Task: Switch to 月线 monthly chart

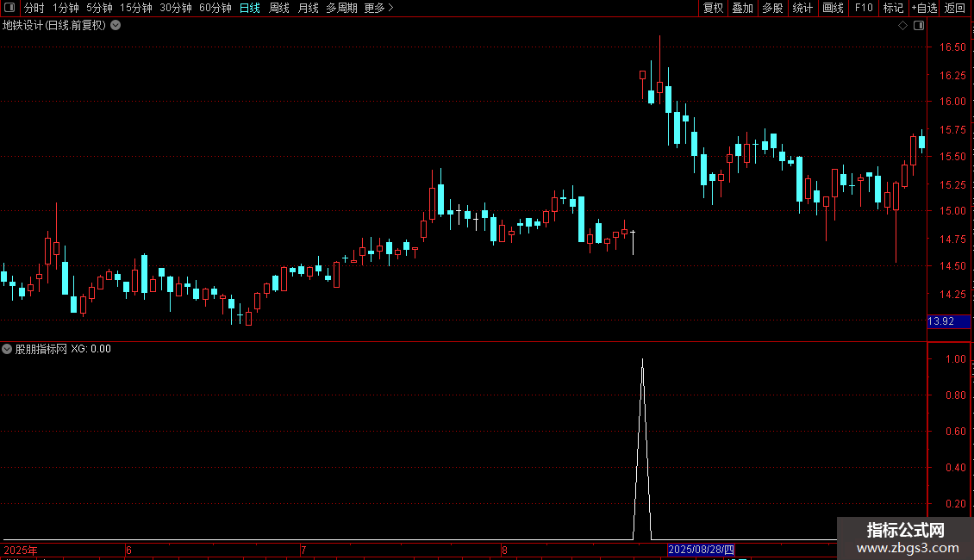Action: (308, 8)
